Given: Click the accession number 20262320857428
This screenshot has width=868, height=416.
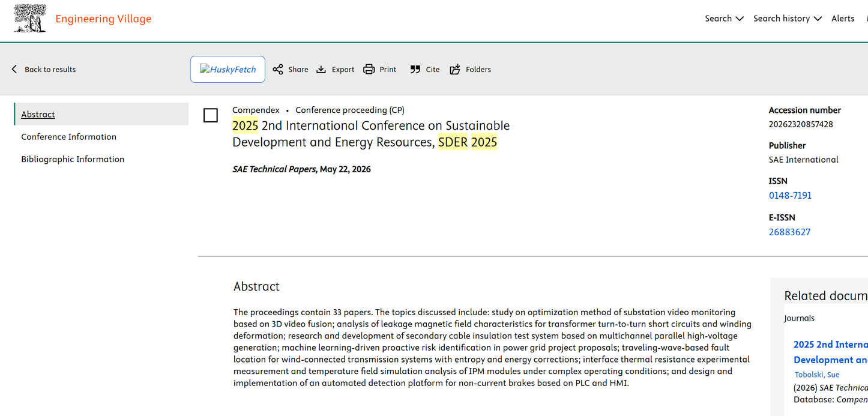Looking at the screenshot, I should [801, 124].
